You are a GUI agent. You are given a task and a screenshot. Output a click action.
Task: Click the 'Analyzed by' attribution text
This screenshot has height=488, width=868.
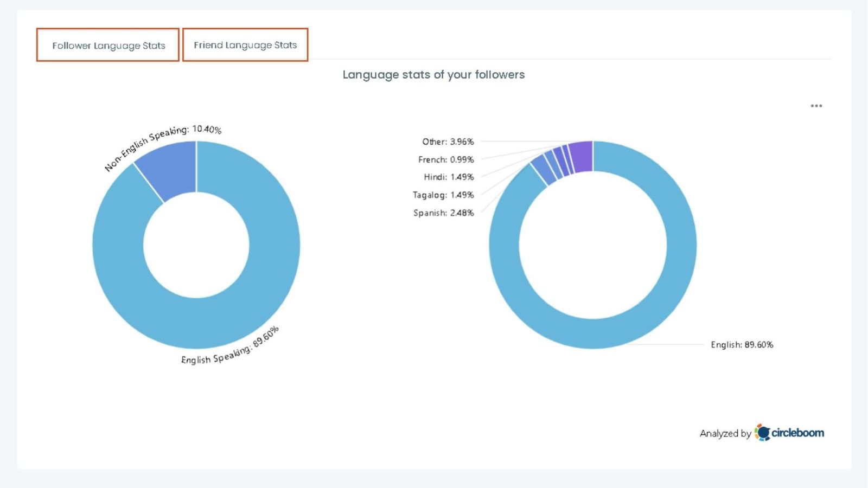725,433
